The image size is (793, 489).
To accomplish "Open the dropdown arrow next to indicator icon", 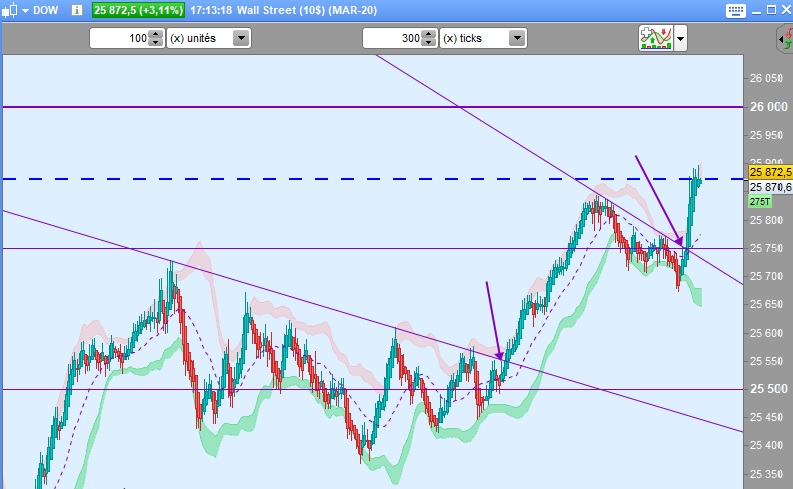I will pyautogui.click(x=681, y=38).
